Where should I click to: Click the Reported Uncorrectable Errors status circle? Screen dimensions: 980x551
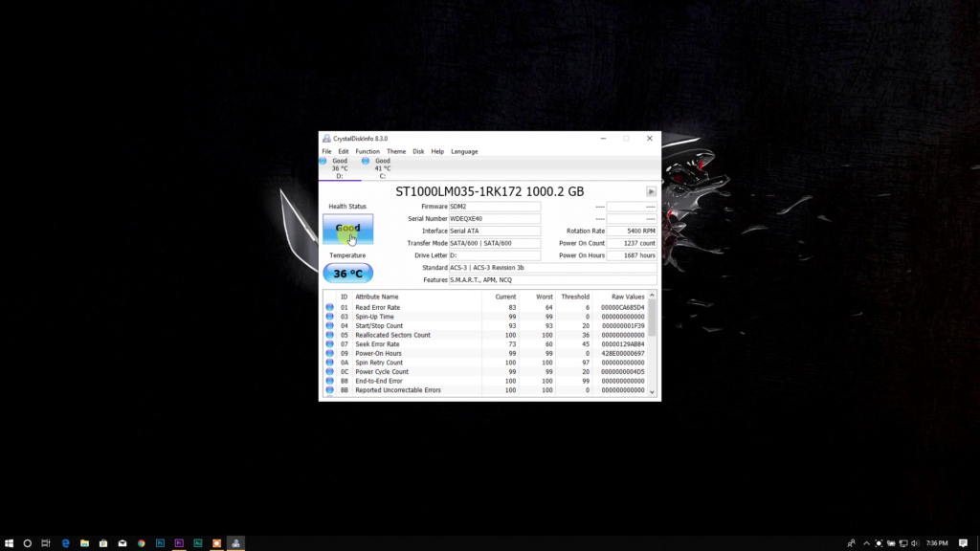pyautogui.click(x=329, y=390)
